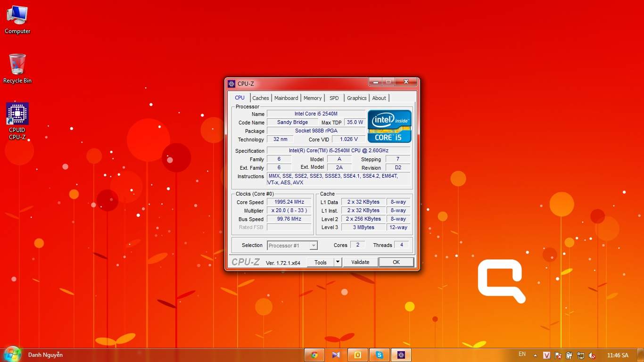Click the Bus Speed value 99.76 MHz
The width and height of the screenshot is (644, 362).
289,219
